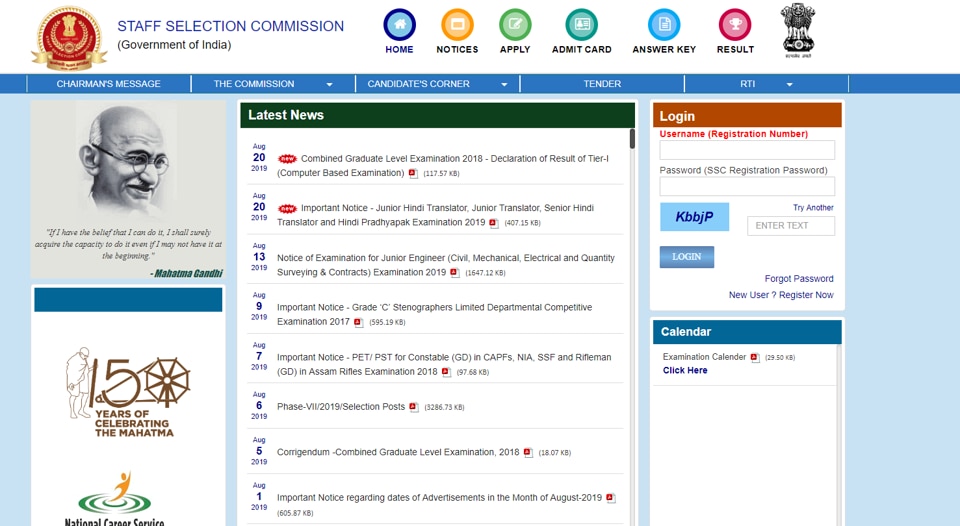960x526 pixels.
Task: Open the ANSWER KEY icon
Action: click(664, 25)
